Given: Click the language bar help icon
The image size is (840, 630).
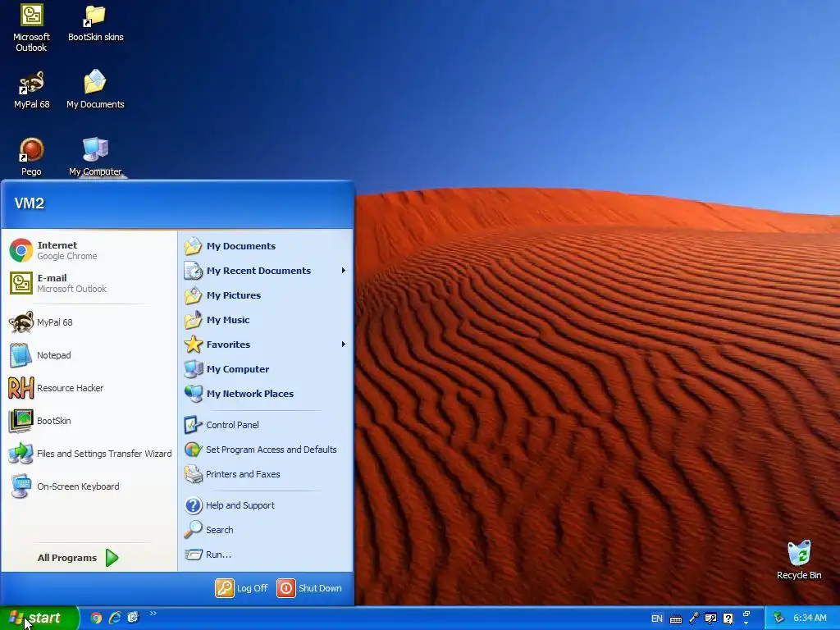Looking at the screenshot, I should (728, 619).
